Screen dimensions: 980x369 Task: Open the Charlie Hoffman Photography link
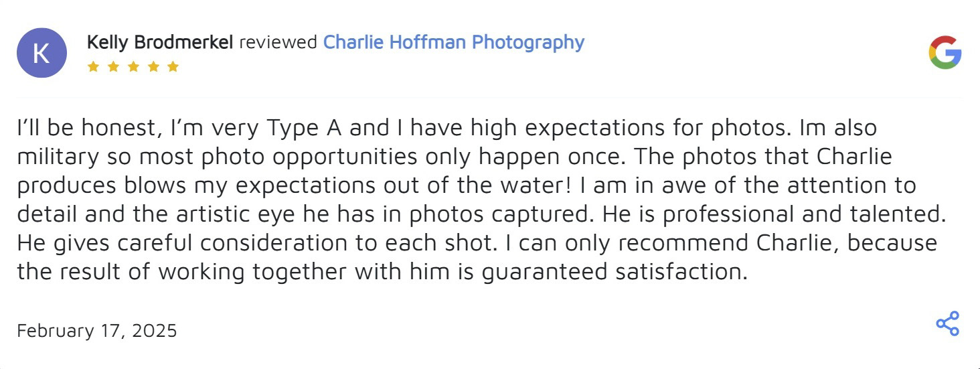tap(453, 42)
